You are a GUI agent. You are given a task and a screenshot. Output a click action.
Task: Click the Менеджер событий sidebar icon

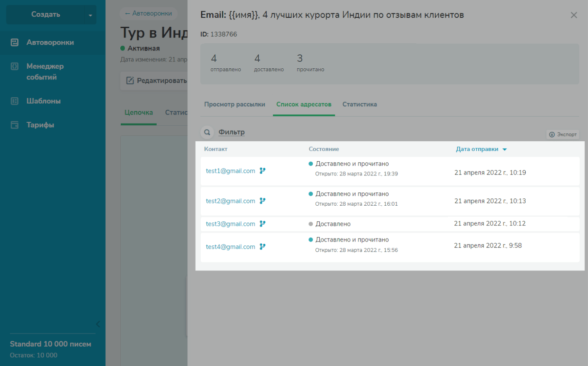point(15,67)
